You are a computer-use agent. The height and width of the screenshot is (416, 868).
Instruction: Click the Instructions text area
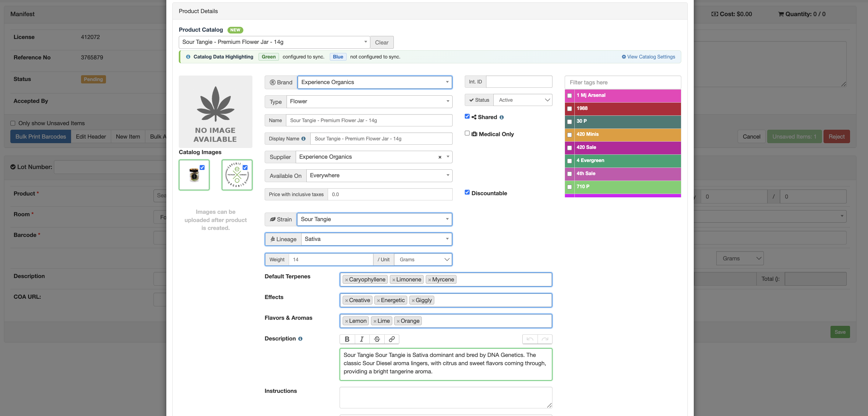(x=446, y=397)
